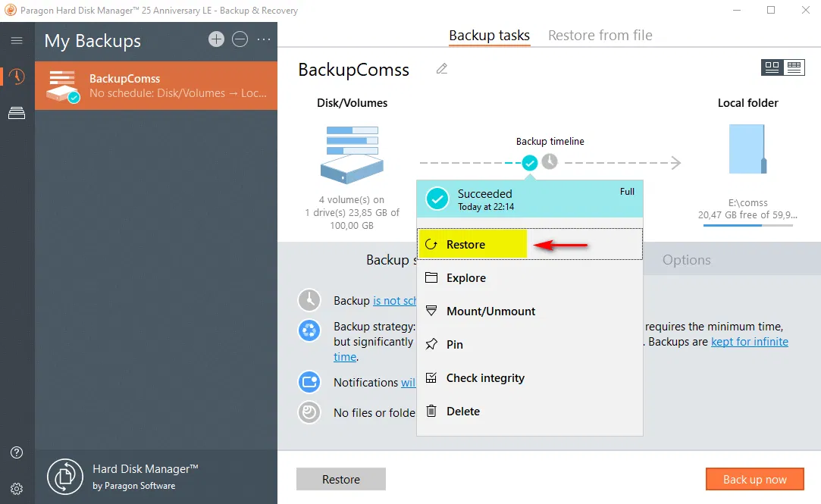This screenshot has height=504, width=821.
Task: Click the '4 volume(s) on' source description
Action: 352,199
